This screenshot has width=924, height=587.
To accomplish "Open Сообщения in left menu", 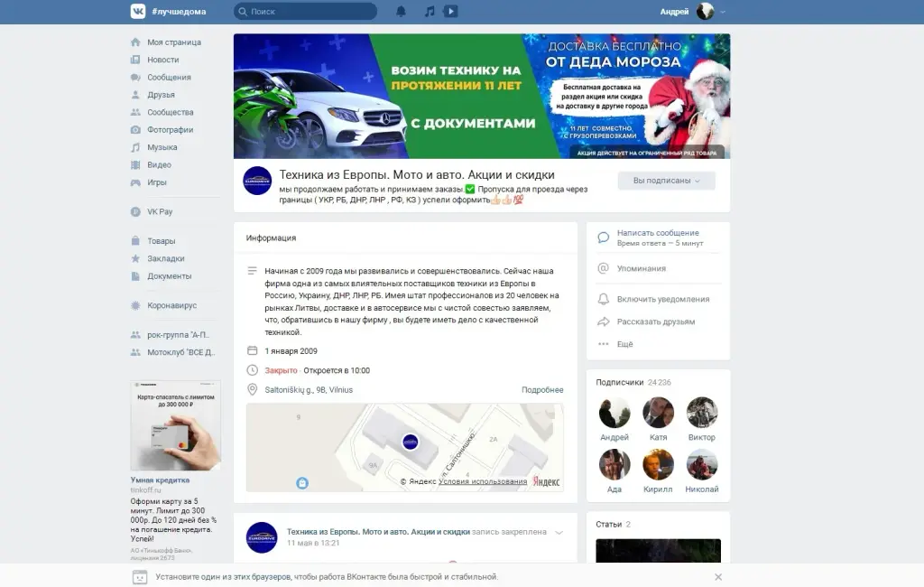I will pyautogui.click(x=169, y=78).
